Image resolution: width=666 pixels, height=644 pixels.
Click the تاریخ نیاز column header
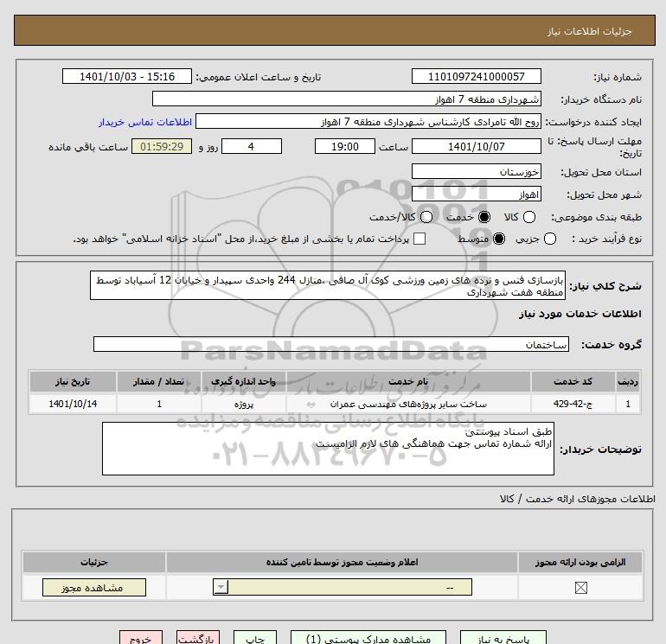[73, 381]
